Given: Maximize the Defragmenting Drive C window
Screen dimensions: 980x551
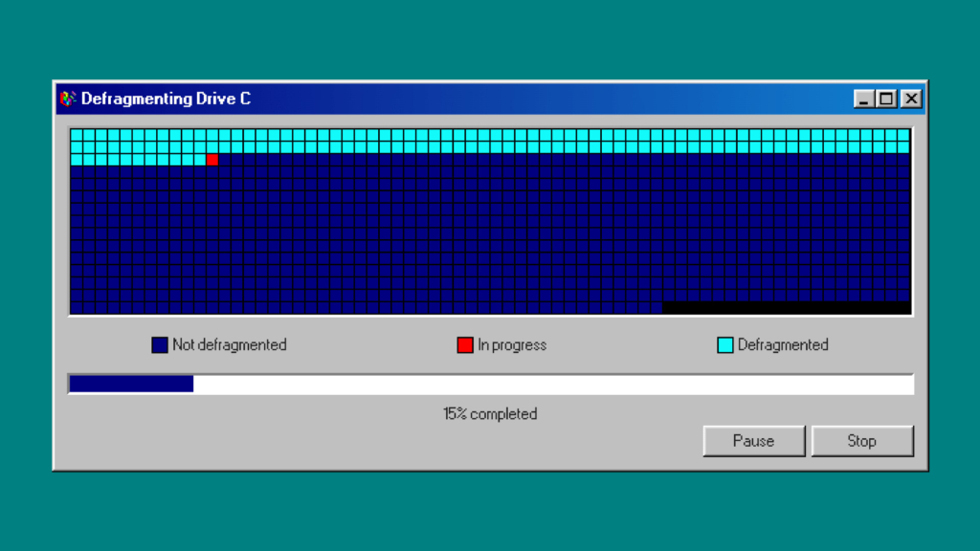Looking at the screenshot, I should click(x=887, y=99).
